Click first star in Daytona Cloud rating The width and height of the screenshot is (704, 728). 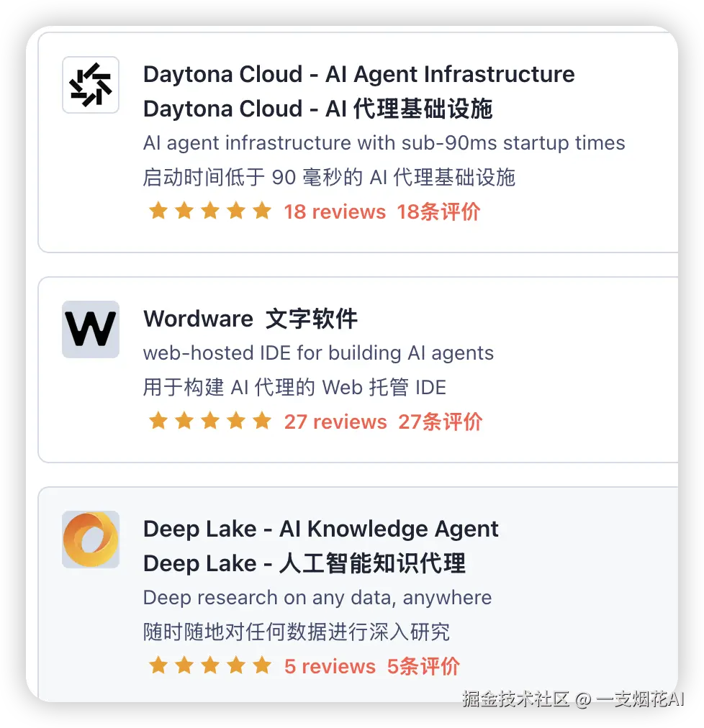click(158, 211)
